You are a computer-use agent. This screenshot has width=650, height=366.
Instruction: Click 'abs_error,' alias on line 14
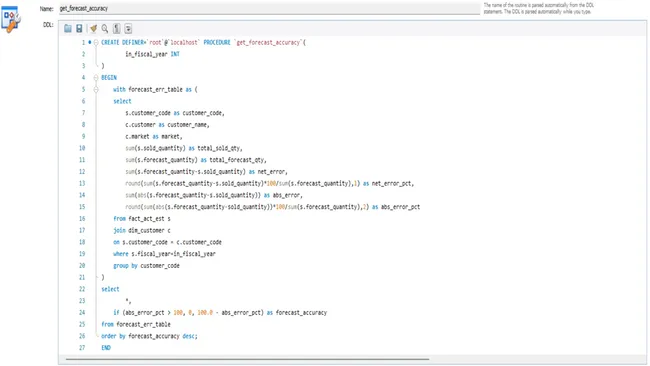coord(288,195)
